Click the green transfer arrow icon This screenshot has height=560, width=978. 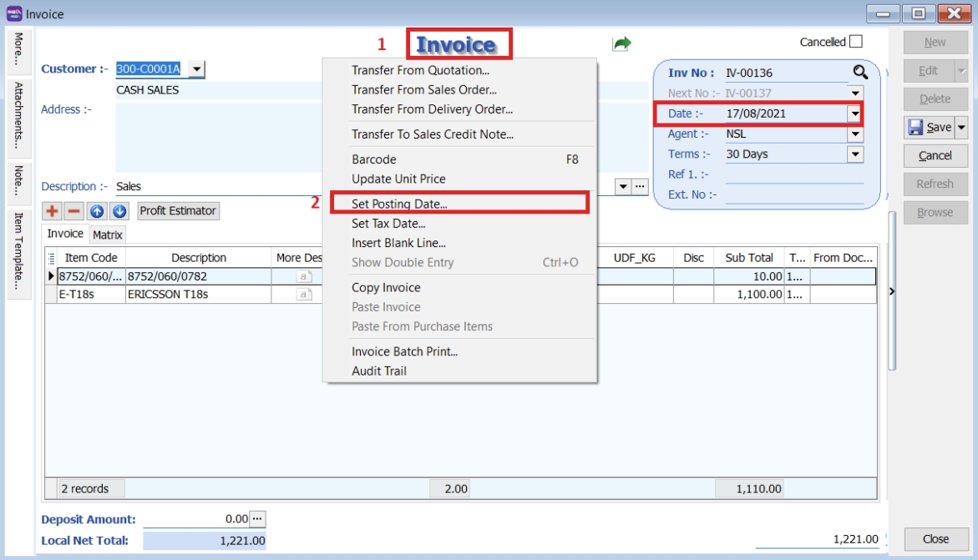click(621, 43)
